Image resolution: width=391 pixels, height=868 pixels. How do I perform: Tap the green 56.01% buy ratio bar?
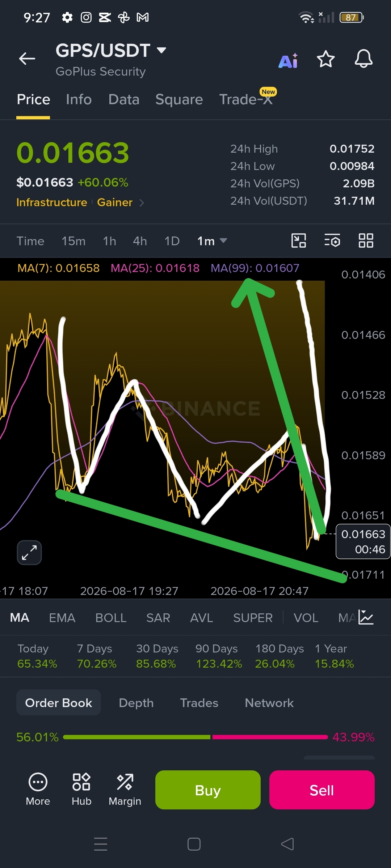coord(136,737)
